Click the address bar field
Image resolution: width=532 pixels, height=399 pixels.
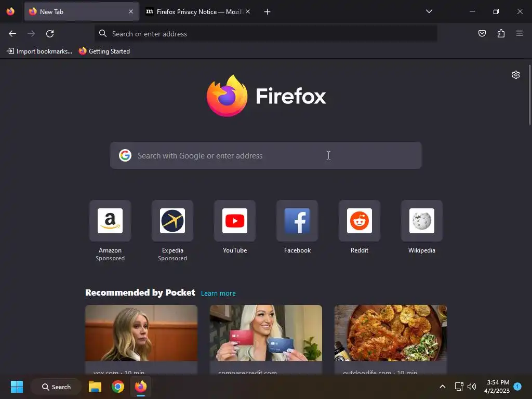265,34
